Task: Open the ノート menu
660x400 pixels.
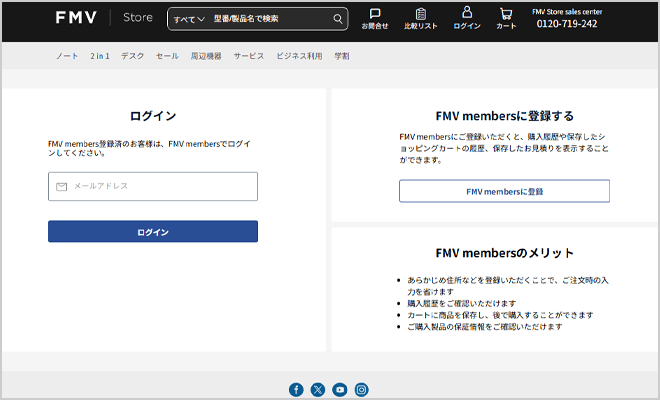Action: 67,56
